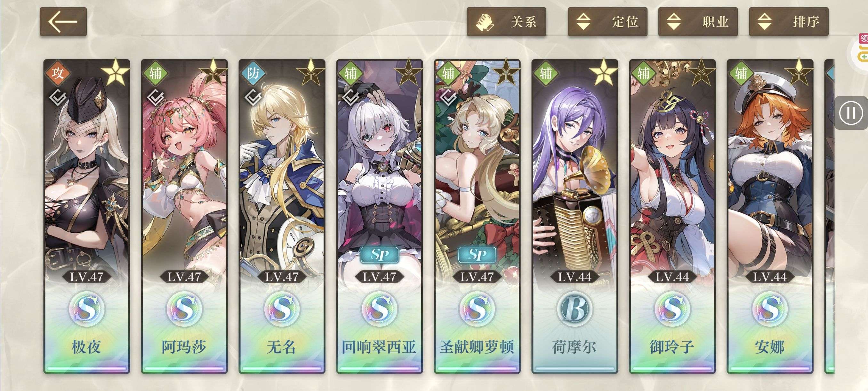The image size is (868, 391).
Task: Open the 关系 relationship view
Action: point(506,21)
